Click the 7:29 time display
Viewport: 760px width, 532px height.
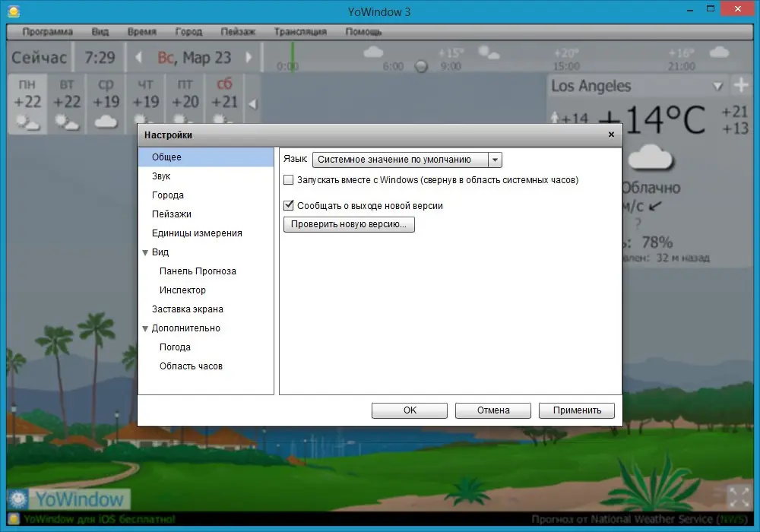click(x=100, y=57)
